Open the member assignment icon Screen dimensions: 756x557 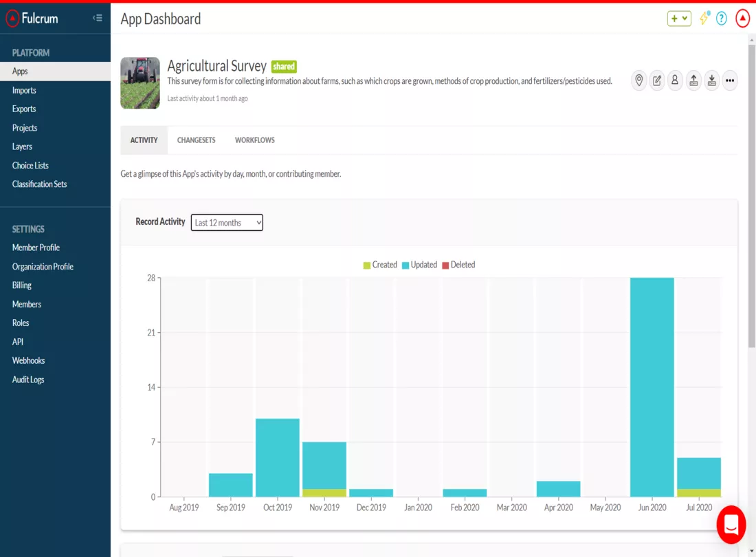[675, 80]
